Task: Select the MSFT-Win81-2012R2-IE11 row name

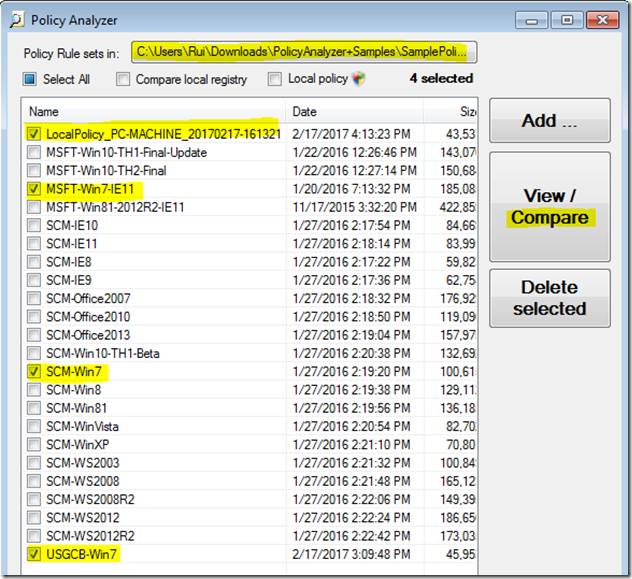Action: pyautogui.click(x=115, y=207)
